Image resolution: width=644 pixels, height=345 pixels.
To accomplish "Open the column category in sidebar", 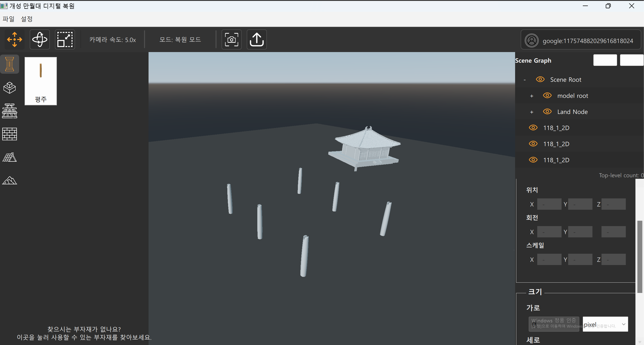I will click(10, 64).
